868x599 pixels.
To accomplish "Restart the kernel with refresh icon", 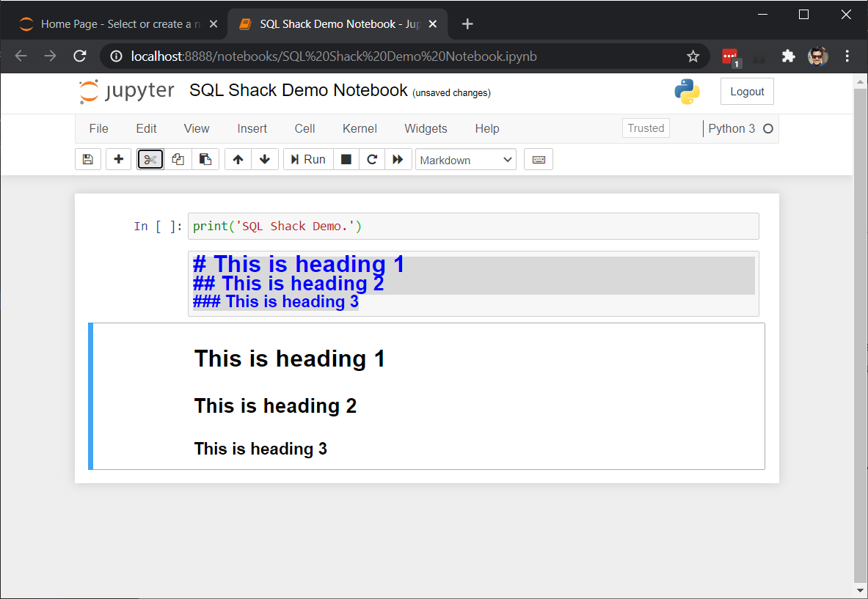I will [372, 159].
